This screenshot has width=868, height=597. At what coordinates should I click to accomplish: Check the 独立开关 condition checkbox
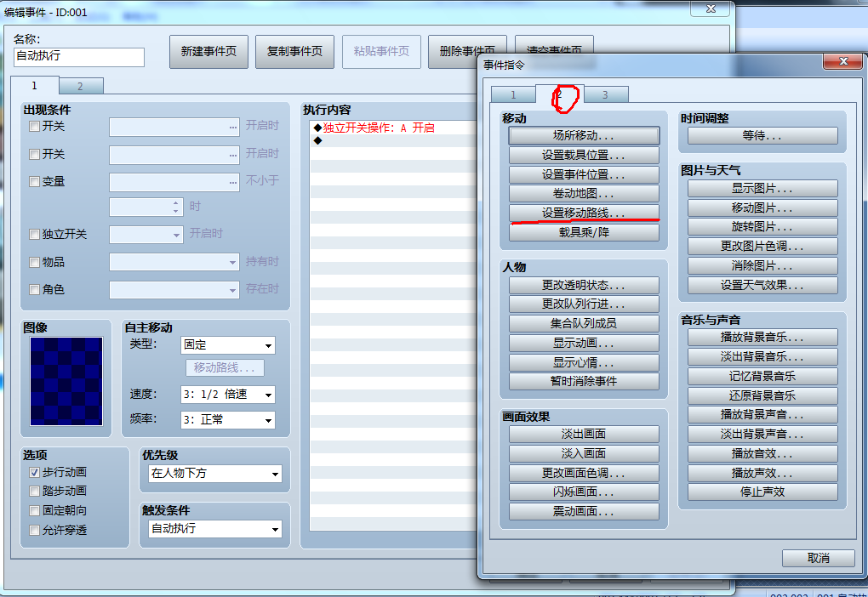click(x=34, y=235)
